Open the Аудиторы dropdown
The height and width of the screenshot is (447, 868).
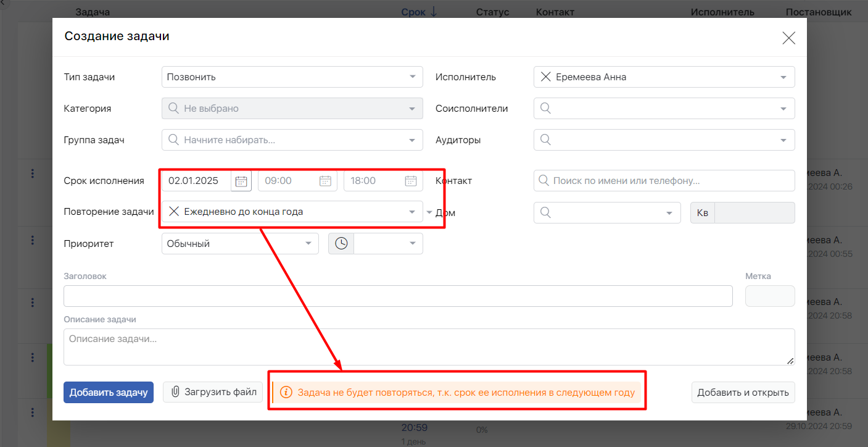coord(783,140)
